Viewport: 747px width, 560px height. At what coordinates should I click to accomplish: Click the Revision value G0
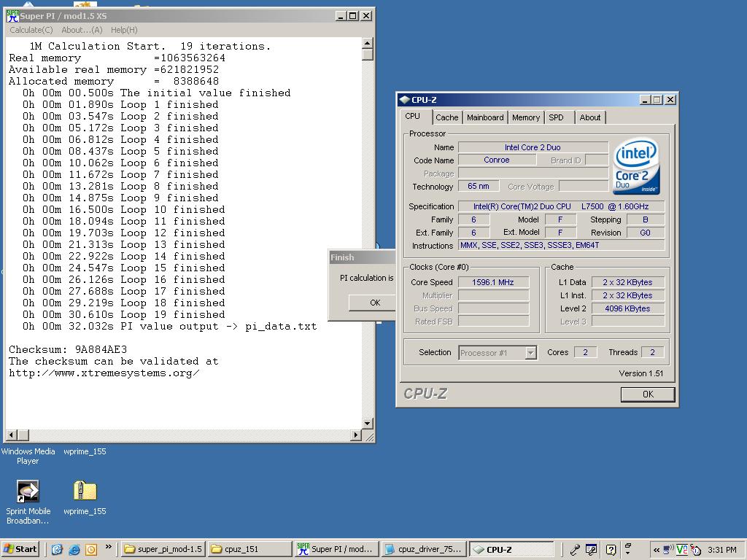[x=645, y=233]
